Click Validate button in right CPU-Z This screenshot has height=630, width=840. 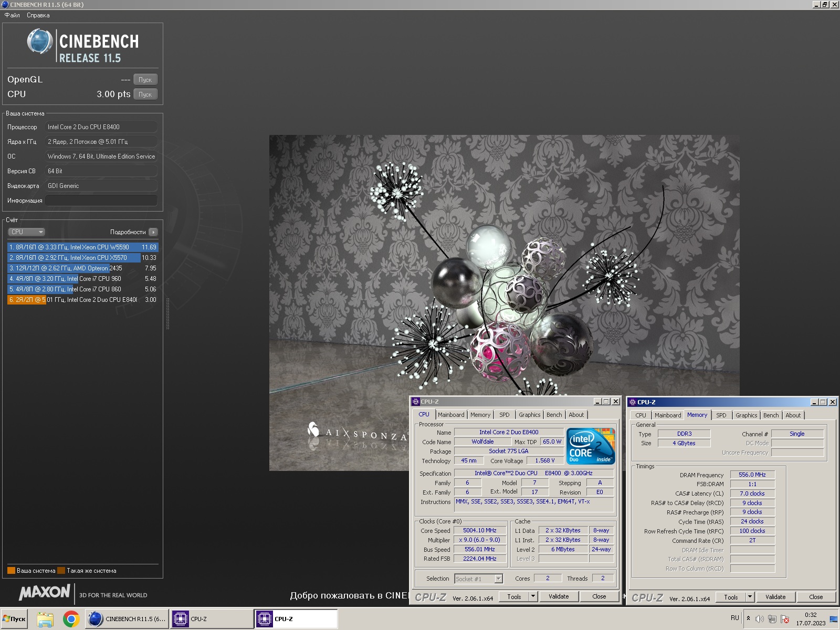point(775,597)
